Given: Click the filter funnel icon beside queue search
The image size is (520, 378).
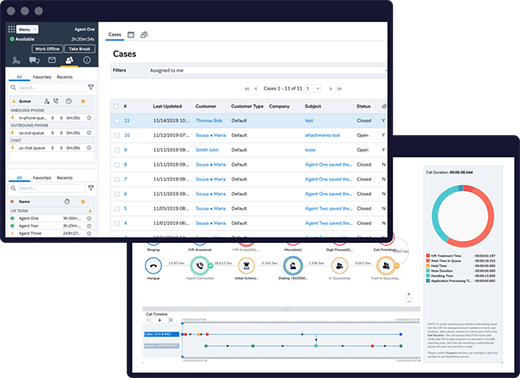Looking at the screenshot, I should pos(91,87).
